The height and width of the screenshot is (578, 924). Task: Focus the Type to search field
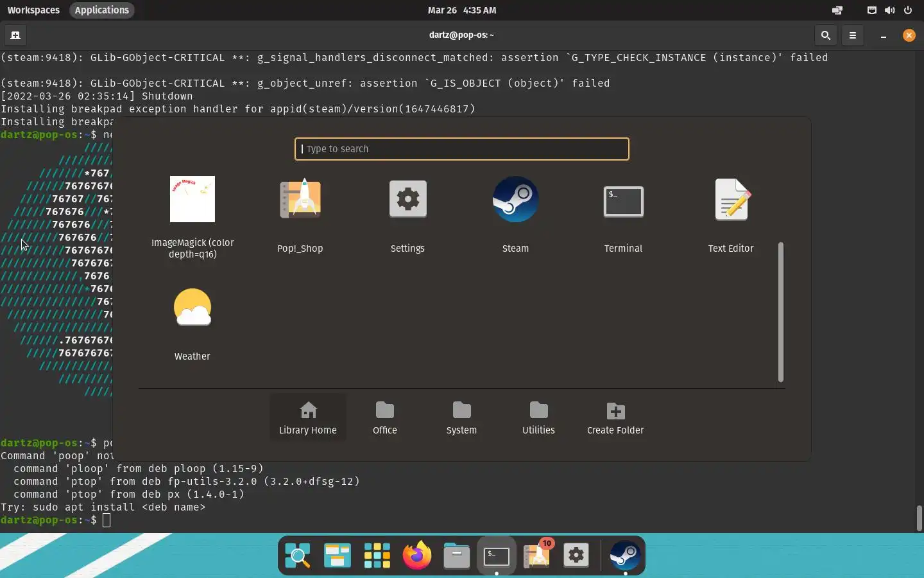click(462, 149)
